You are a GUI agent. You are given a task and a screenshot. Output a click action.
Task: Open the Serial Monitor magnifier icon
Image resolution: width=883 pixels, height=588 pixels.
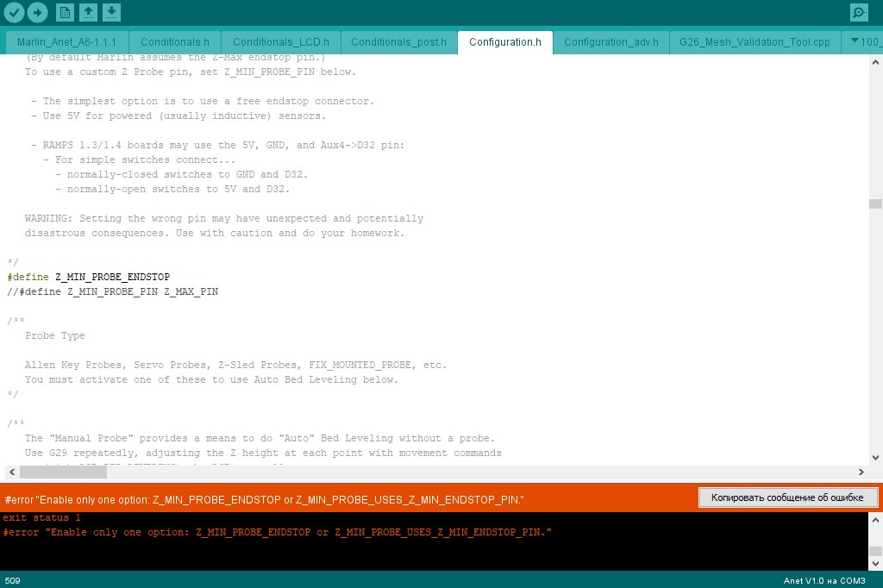coord(859,12)
